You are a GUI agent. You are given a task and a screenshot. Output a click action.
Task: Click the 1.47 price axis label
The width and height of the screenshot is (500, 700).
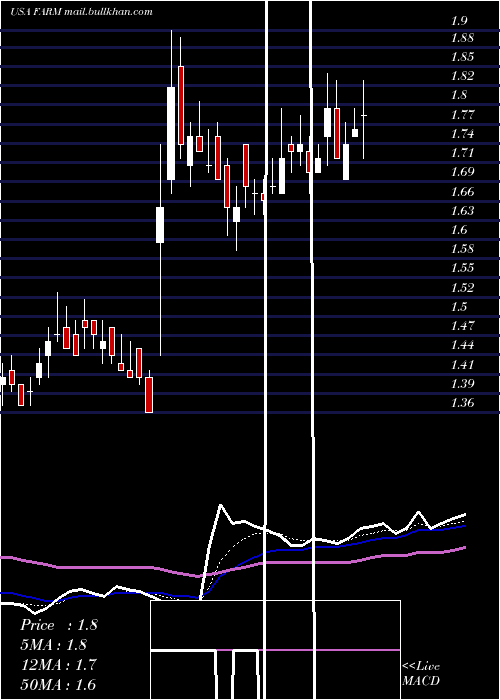tap(462, 325)
